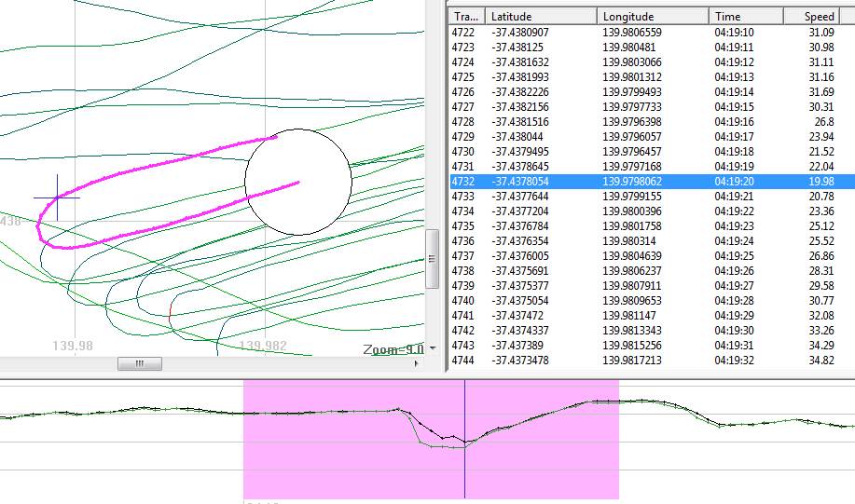The width and height of the screenshot is (855, 504).
Task: Click the map's vertical scrollbar thumb
Action: pos(432,259)
